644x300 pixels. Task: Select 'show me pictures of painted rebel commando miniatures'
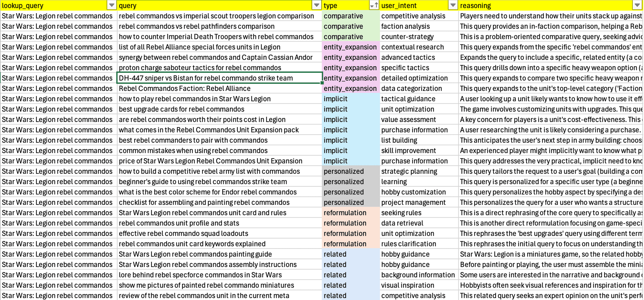coord(220,285)
